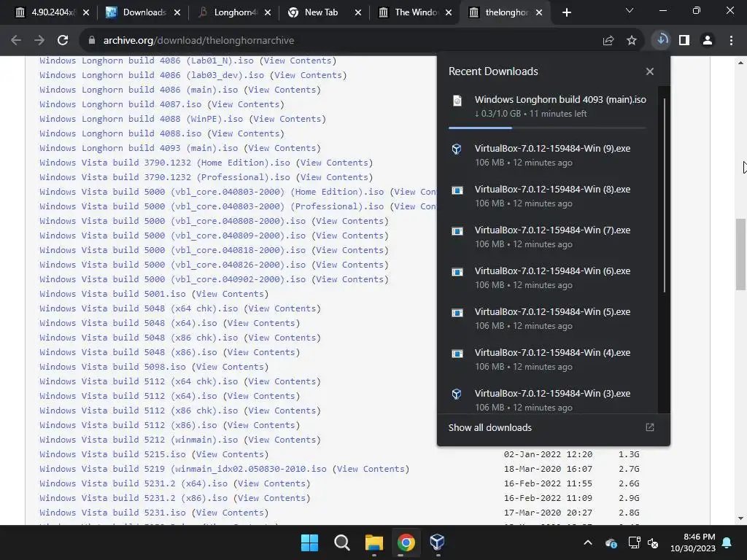The height and width of the screenshot is (560, 747).
Task: Toggle the downloads toolbar icon
Action: pyautogui.click(x=662, y=40)
